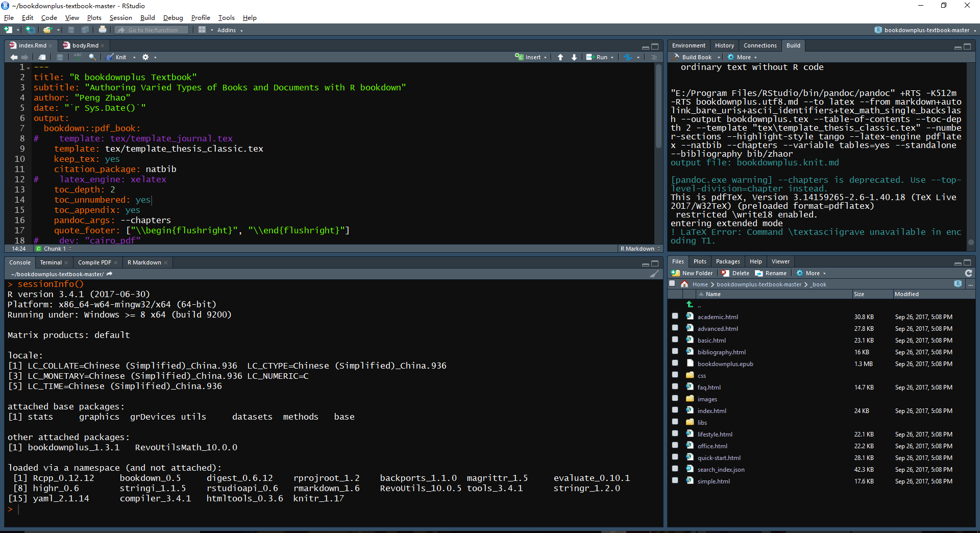The width and height of the screenshot is (980, 533).
Task: Create a new file with the new document icon
Action: pyautogui.click(x=8, y=29)
